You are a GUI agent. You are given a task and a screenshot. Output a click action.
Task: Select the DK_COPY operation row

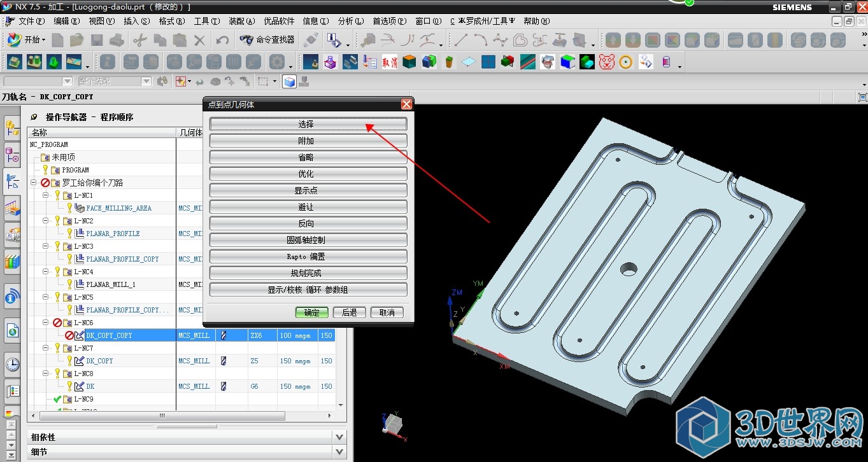coord(100,361)
